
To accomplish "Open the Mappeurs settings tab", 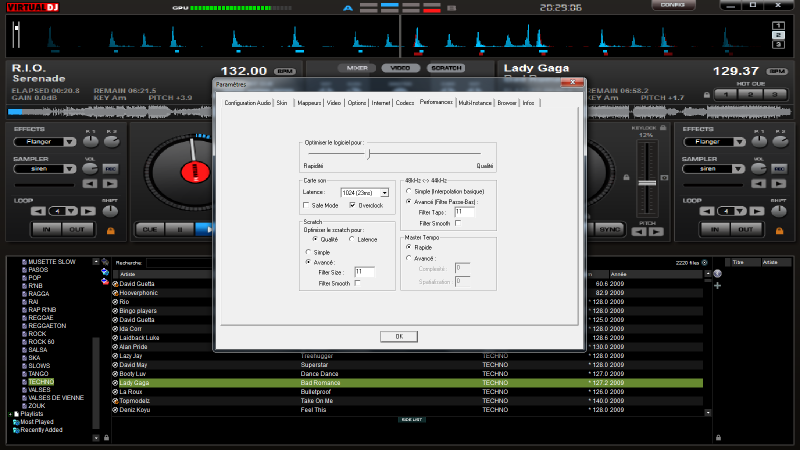I will point(307,103).
